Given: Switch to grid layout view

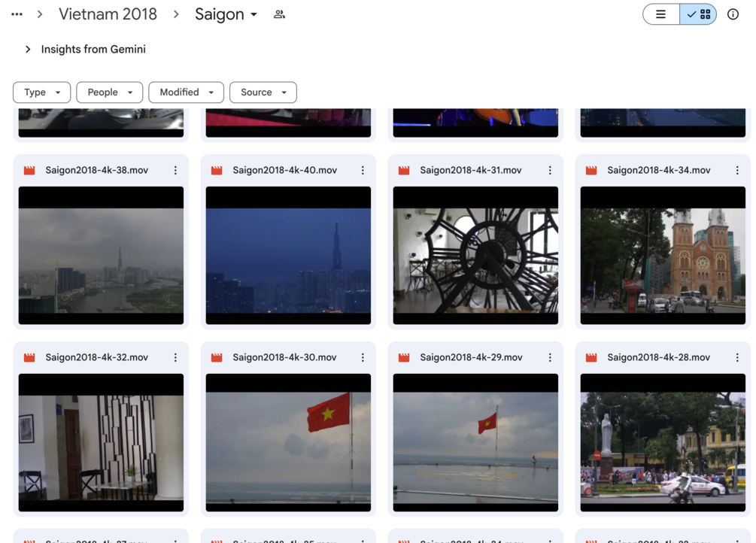Looking at the screenshot, I should coord(698,14).
